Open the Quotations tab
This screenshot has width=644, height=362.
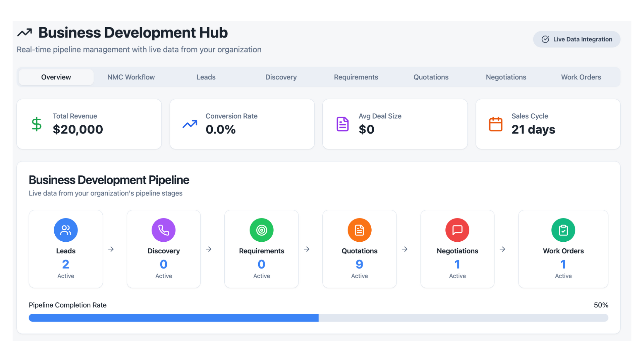(431, 77)
